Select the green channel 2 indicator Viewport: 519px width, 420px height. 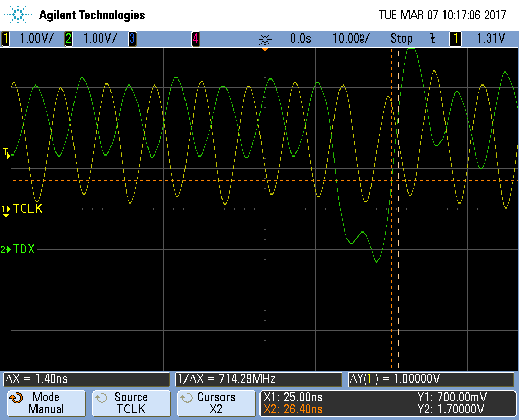pyautogui.click(x=69, y=39)
